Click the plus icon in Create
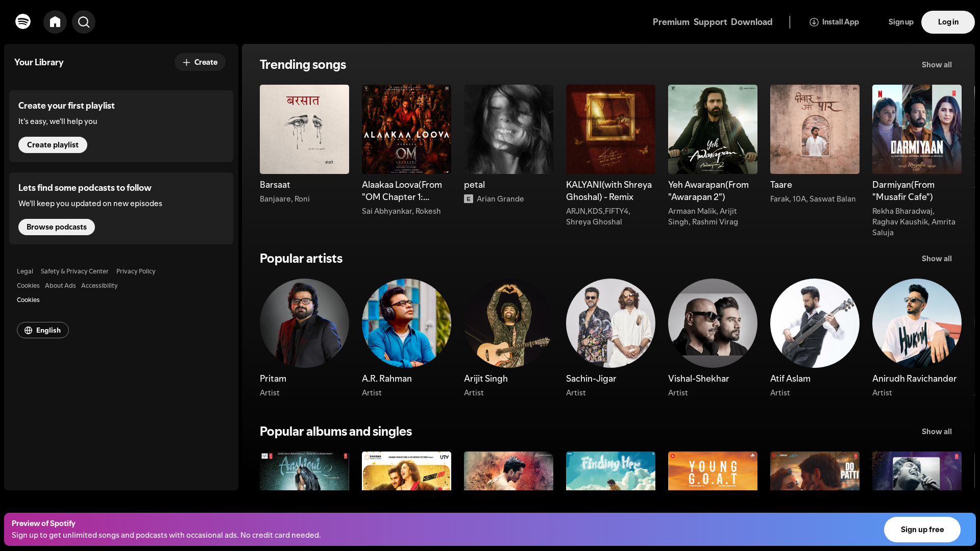 click(x=187, y=62)
